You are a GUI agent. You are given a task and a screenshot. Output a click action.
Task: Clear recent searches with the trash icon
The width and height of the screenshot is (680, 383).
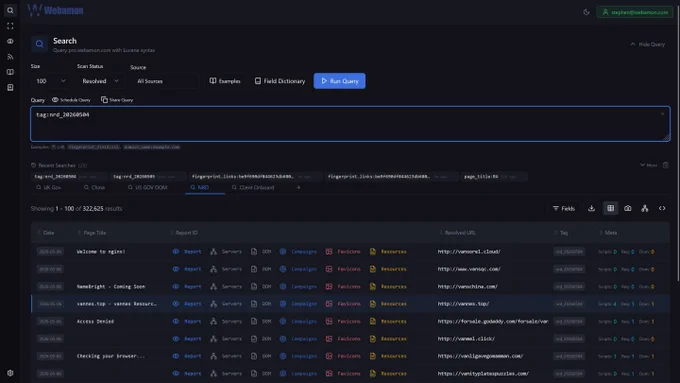666,165
